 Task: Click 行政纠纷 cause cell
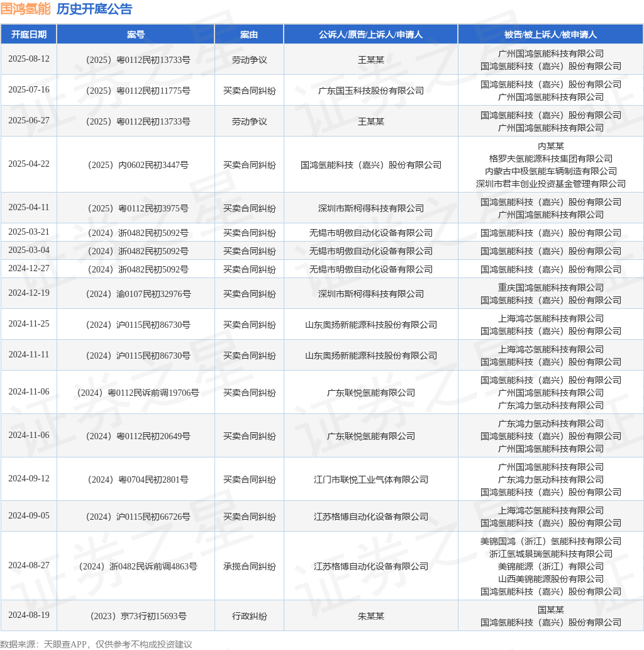pos(249,616)
